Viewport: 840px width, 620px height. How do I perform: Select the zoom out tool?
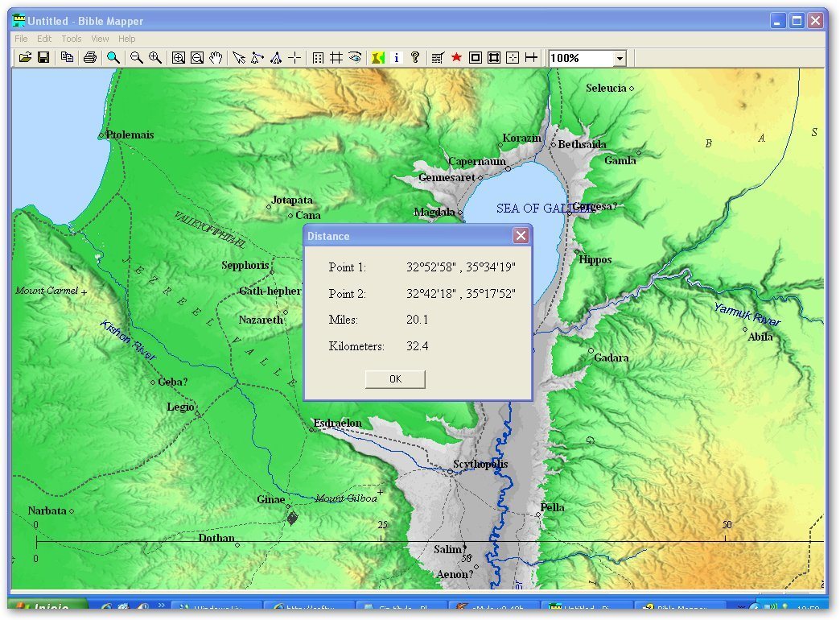tap(135, 57)
